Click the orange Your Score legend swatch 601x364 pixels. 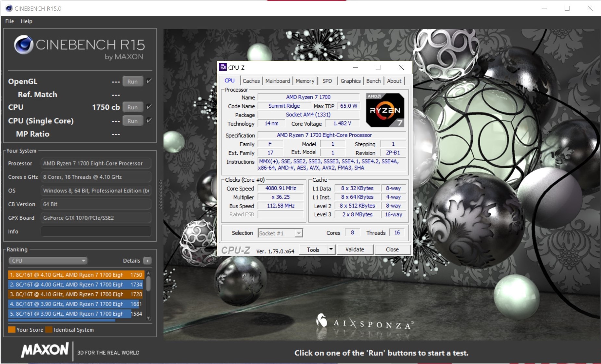coord(12,330)
